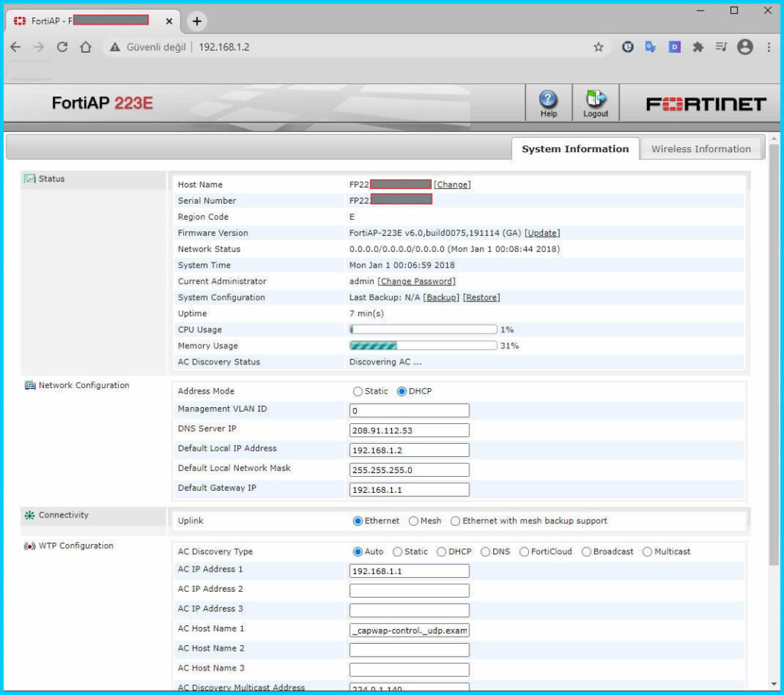Bookmark this page with star icon
Screen dimensions: 784x695
click(599, 47)
